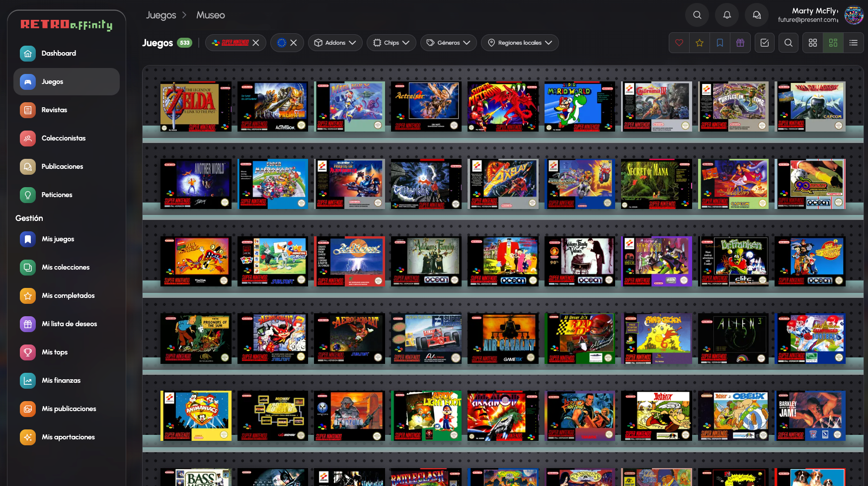This screenshot has width=868, height=486.
Task: Open the Aladdin game cover
Action: (x=733, y=184)
